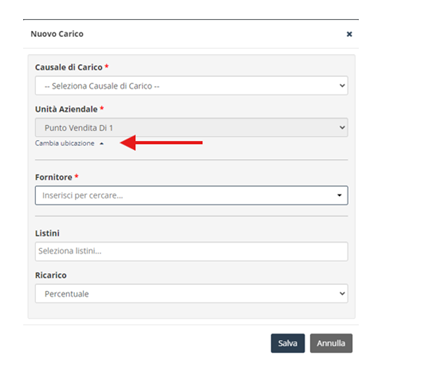Close the Nuovo Carico dialog with X
Image resolution: width=421 pixels, height=381 pixels.
coord(349,34)
